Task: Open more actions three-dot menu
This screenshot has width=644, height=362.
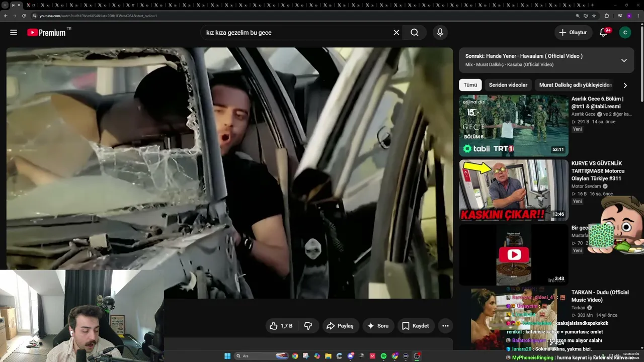Action: coord(445,326)
